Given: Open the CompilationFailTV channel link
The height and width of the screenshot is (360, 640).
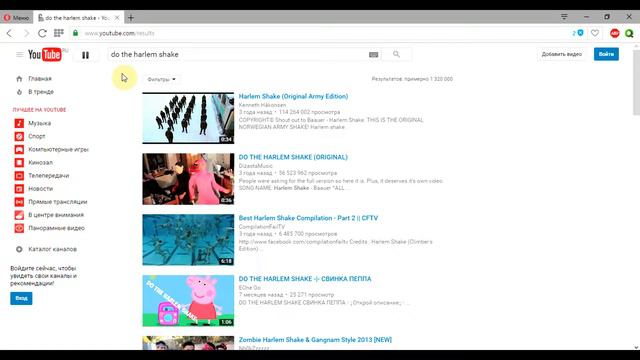Looking at the screenshot, I should [262, 227].
